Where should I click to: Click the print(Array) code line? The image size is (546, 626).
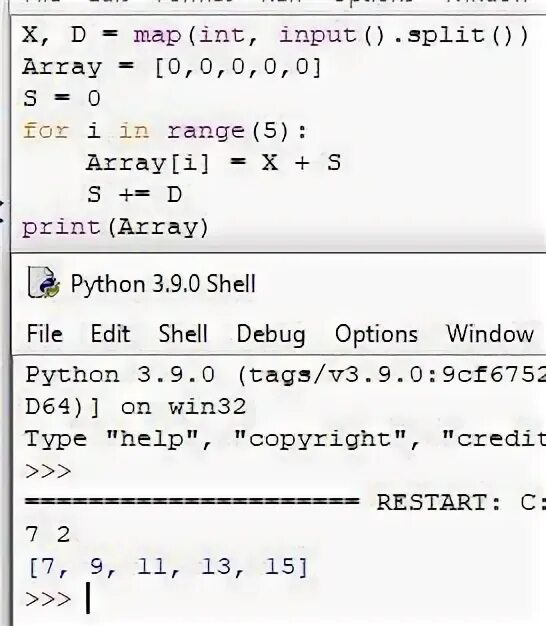(115, 228)
